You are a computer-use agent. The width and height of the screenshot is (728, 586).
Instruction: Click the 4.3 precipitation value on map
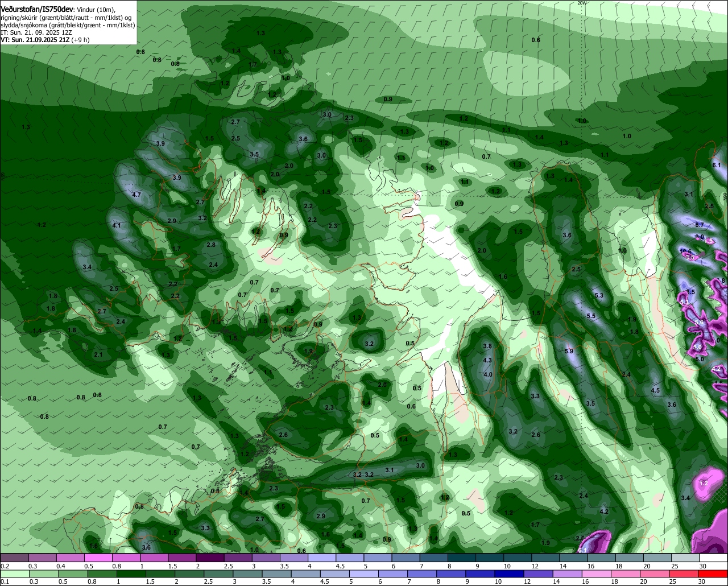(487, 360)
